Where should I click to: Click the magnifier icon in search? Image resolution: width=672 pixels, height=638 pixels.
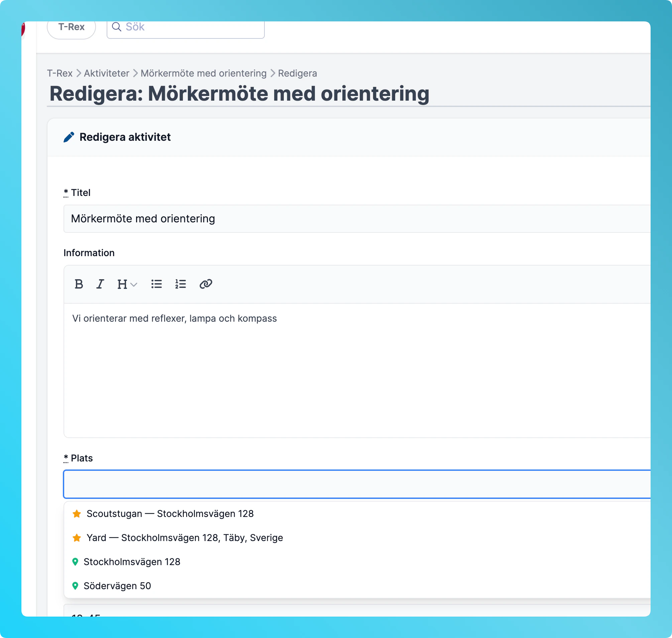117,27
